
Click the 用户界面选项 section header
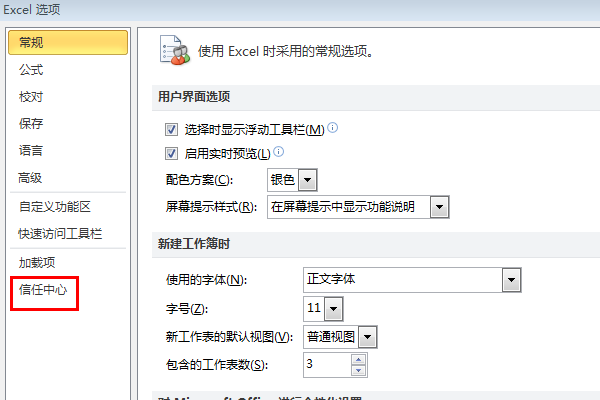coord(194,96)
